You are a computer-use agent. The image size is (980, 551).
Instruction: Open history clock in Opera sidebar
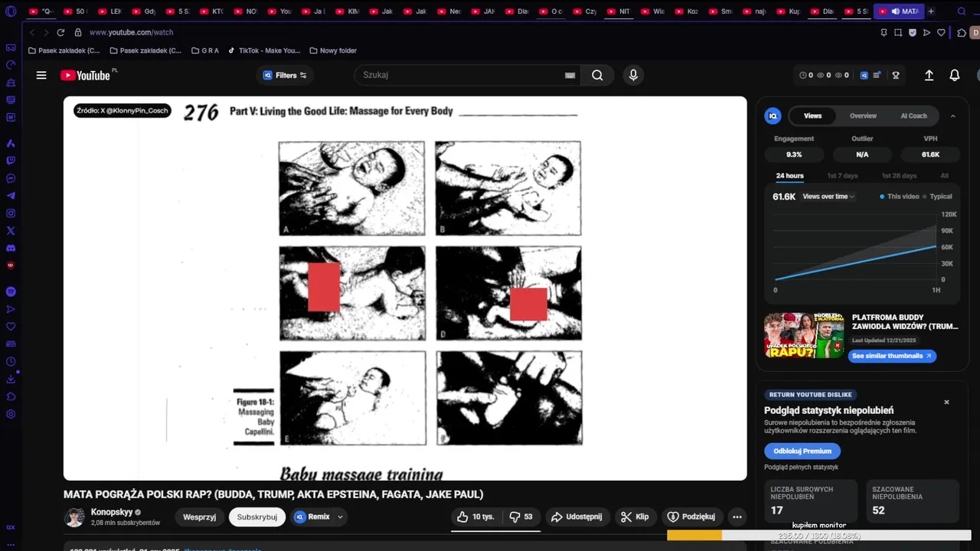pyautogui.click(x=11, y=361)
